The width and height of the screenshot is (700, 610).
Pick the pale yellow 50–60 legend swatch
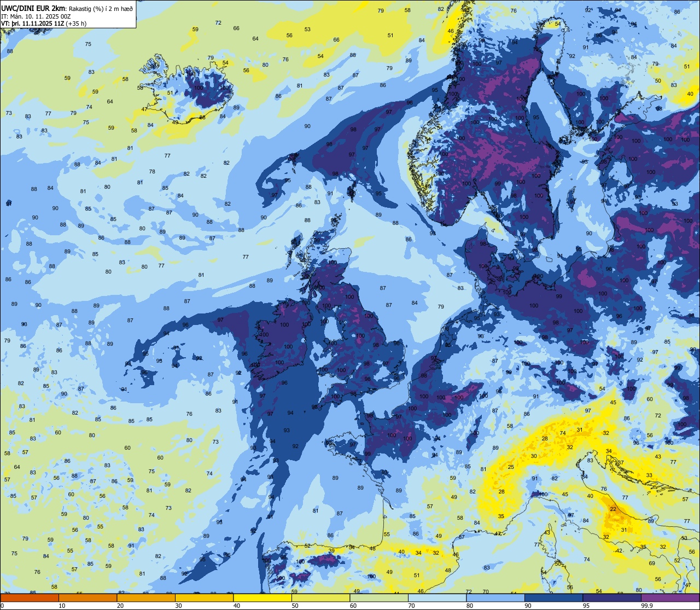(x=320, y=598)
